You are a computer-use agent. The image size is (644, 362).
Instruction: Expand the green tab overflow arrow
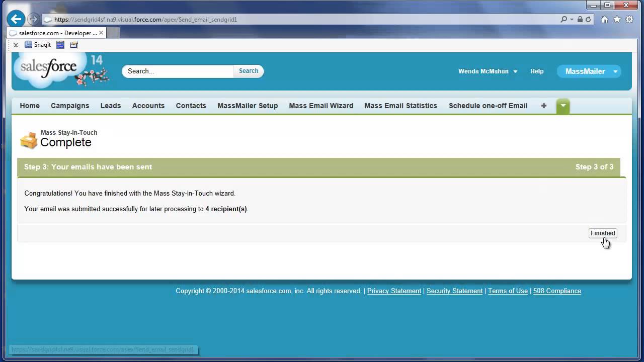563,106
